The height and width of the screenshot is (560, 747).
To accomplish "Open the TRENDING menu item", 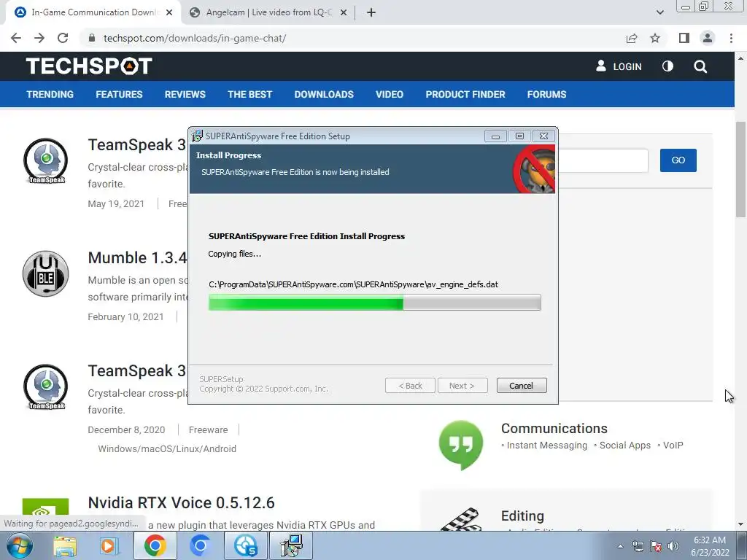I will coord(50,94).
